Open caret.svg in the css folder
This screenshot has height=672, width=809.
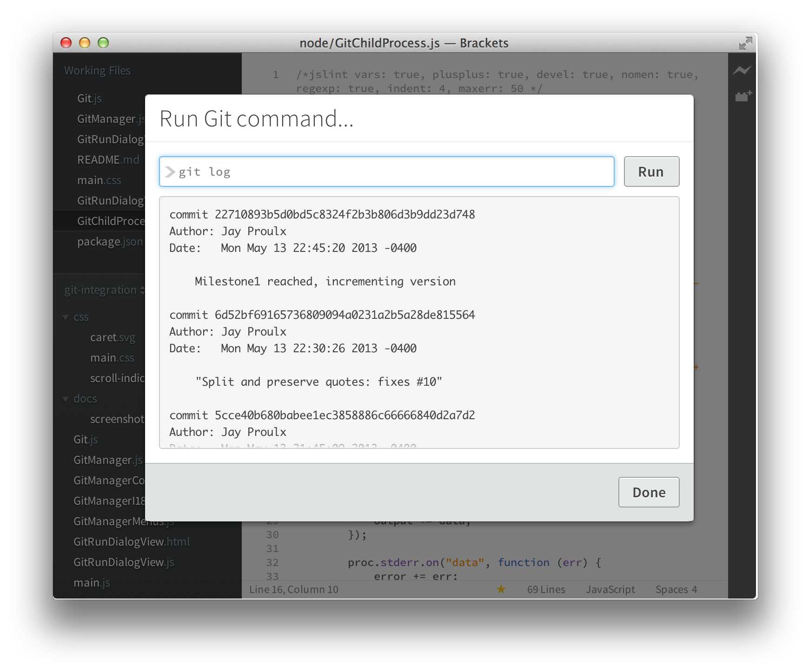coord(113,337)
